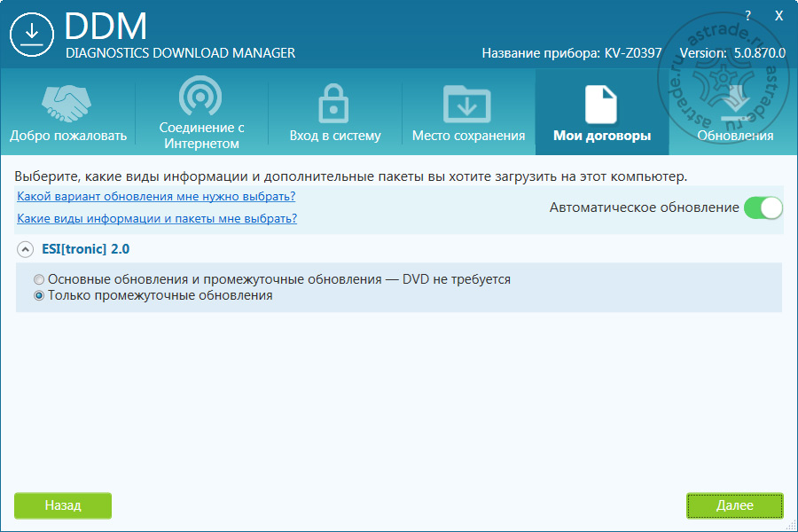Image resolution: width=798 pixels, height=532 pixels.
Task: Click the Автоматическое обновление label
Action: (x=644, y=207)
